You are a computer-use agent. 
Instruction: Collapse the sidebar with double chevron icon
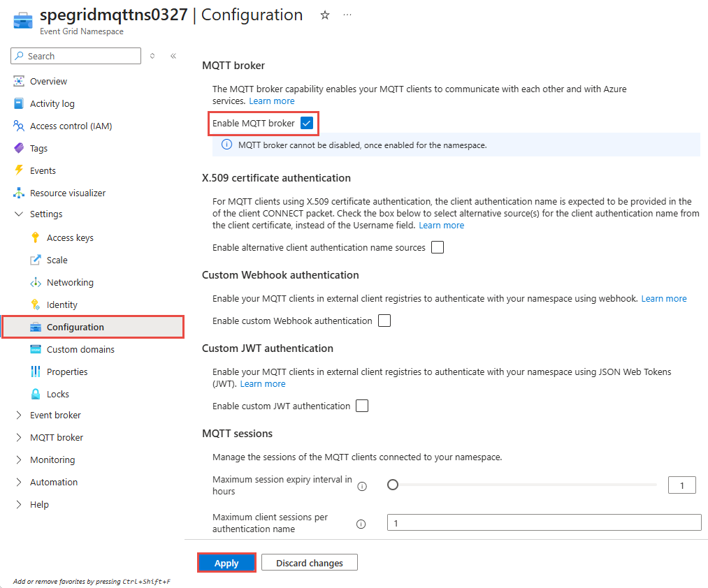click(x=173, y=56)
